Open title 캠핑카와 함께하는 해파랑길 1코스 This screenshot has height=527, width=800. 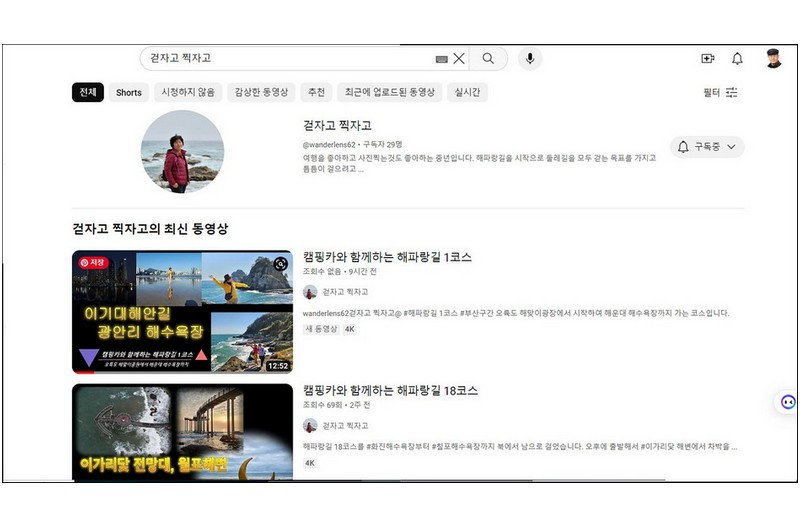tap(387, 257)
